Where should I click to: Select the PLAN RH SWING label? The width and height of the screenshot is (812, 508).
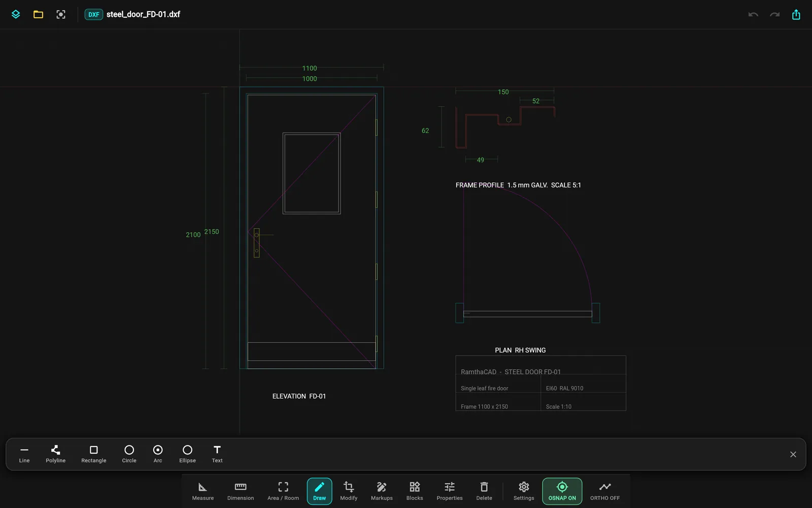(520, 351)
